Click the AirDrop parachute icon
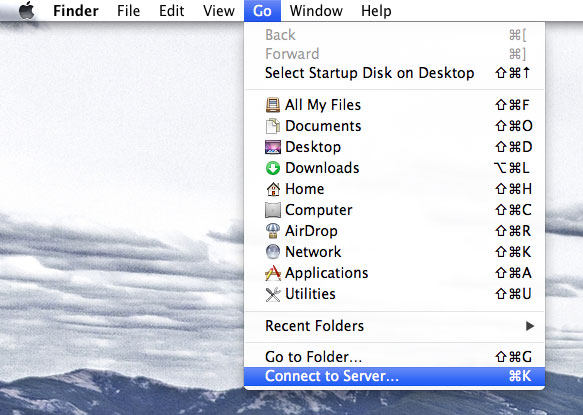 [273, 231]
